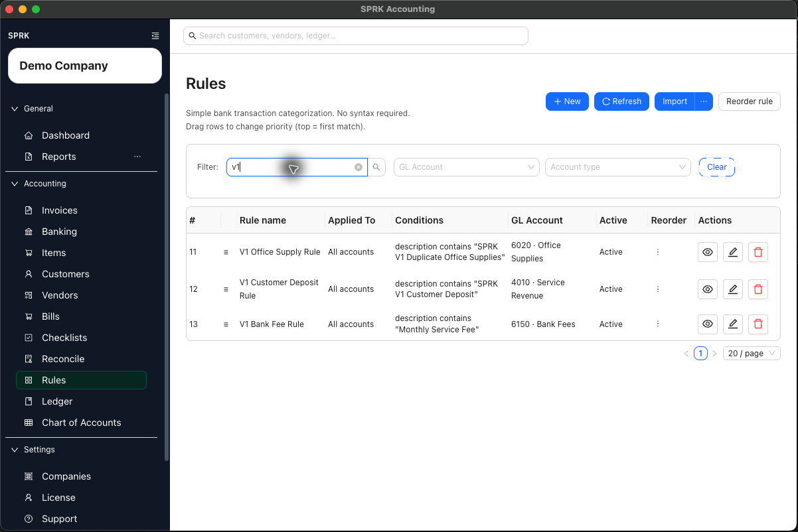Create a New rule
The width and height of the screenshot is (798, 532).
567,101
